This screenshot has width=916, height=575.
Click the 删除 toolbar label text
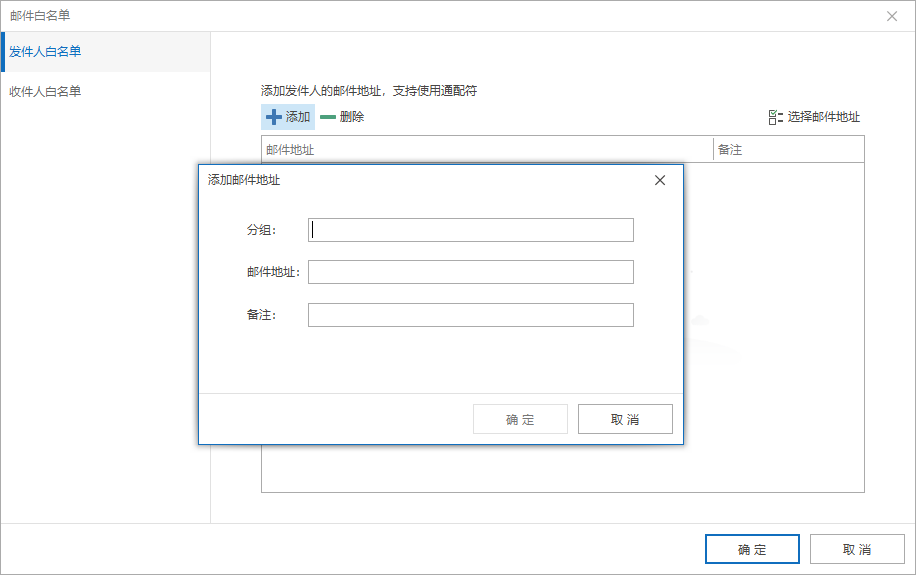pos(352,117)
